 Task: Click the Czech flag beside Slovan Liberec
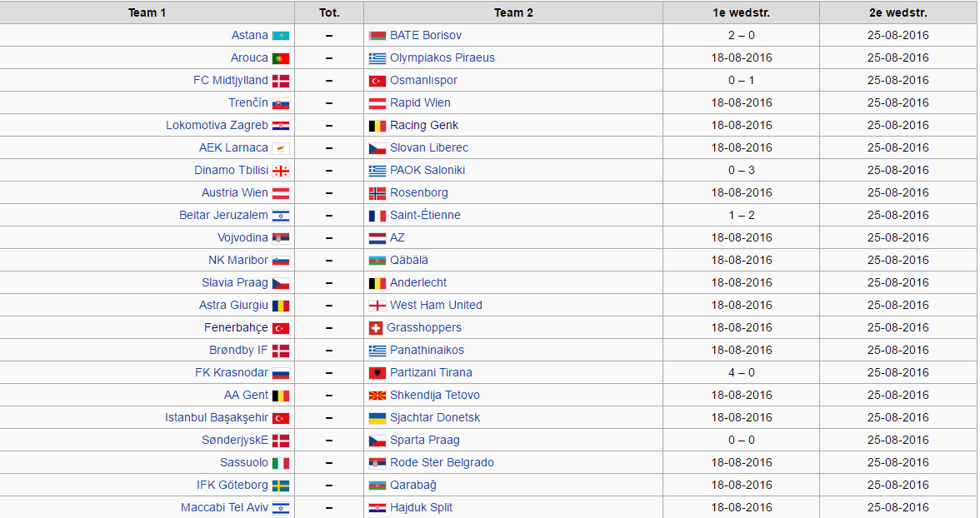377,149
